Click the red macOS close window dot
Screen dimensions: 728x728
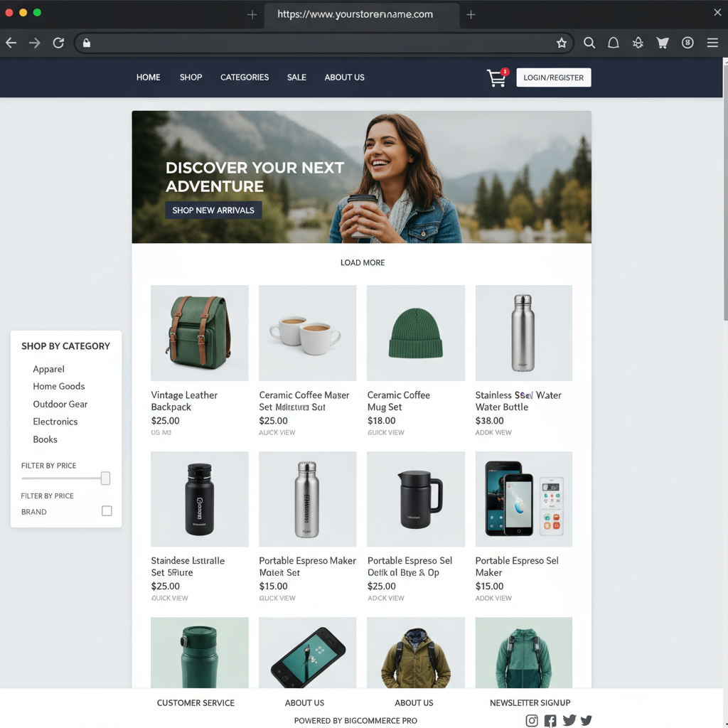[9, 13]
